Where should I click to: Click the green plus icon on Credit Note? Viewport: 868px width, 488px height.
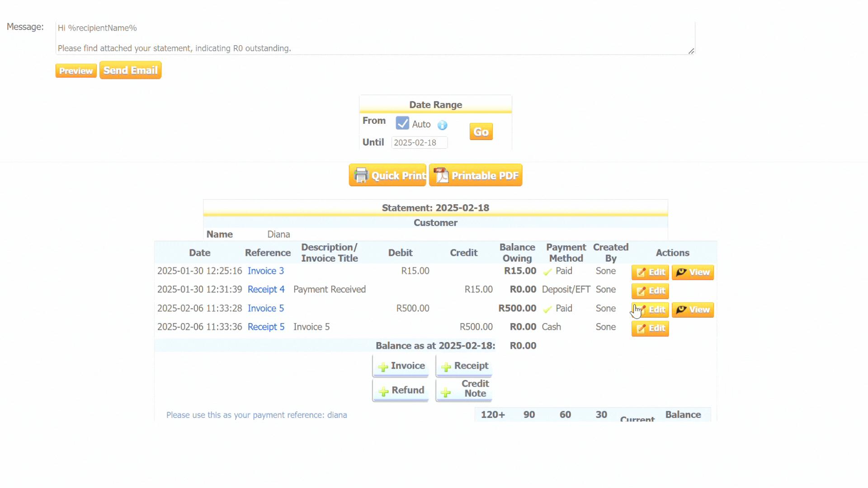click(446, 393)
